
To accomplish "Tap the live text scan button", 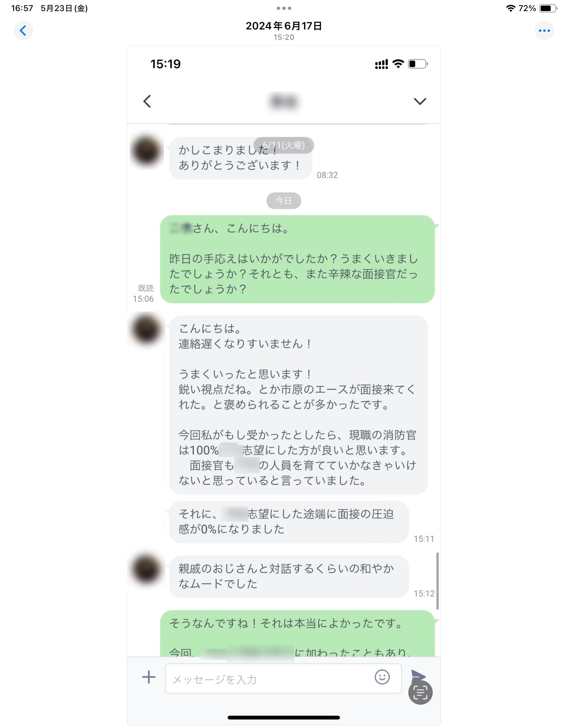I will click(420, 693).
